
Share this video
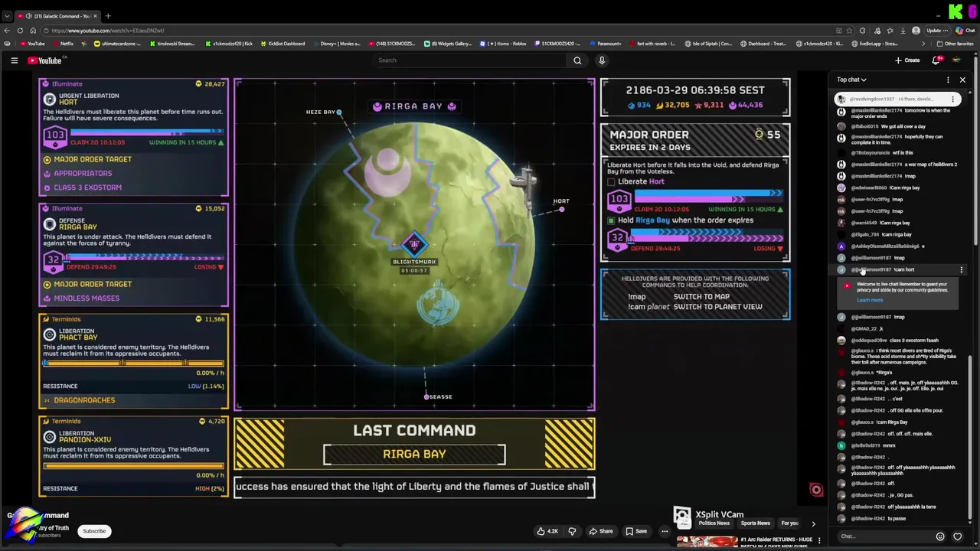[x=600, y=531]
